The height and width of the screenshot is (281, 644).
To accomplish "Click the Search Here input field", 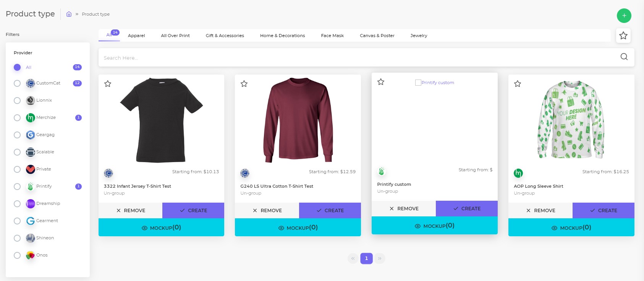I will [x=359, y=58].
